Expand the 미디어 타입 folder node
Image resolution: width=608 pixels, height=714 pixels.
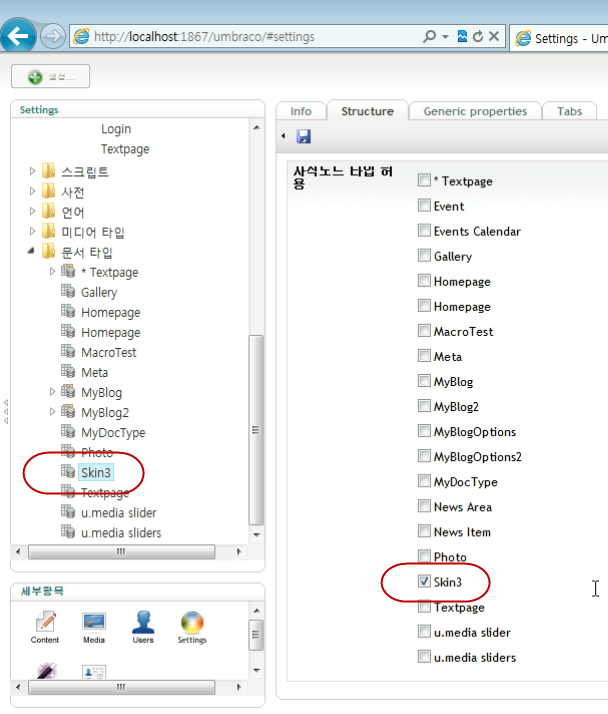pyautogui.click(x=32, y=231)
